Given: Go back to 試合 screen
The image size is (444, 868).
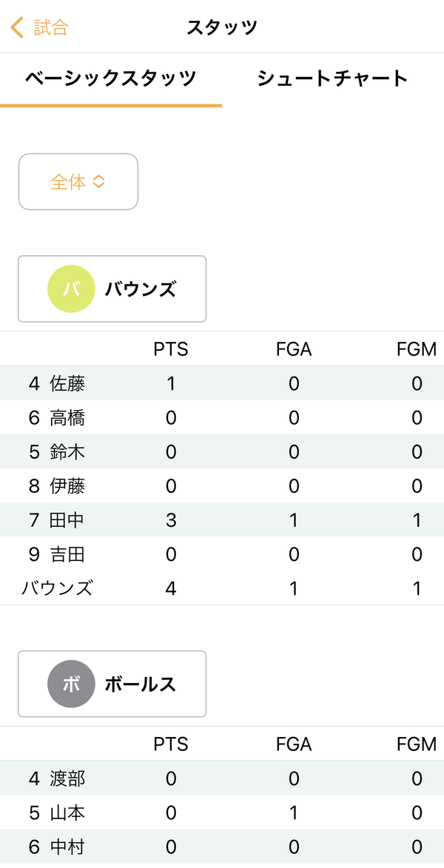Looking at the screenshot, I should point(39,27).
